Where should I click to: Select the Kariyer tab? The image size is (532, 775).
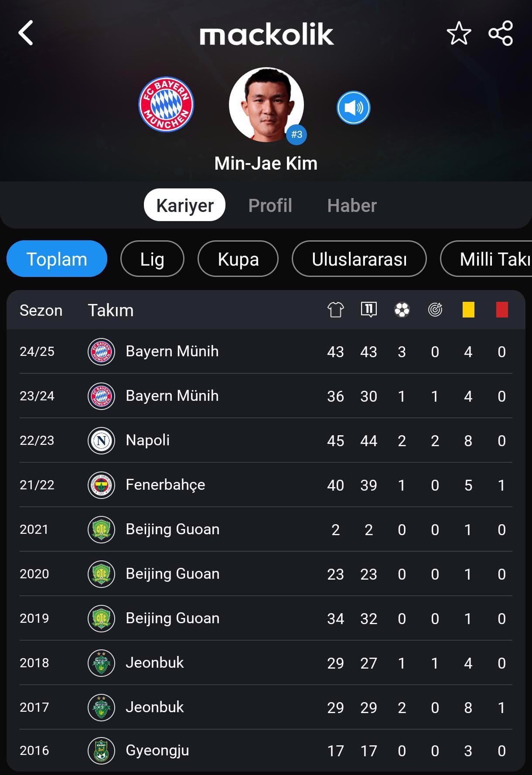tap(184, 205)
